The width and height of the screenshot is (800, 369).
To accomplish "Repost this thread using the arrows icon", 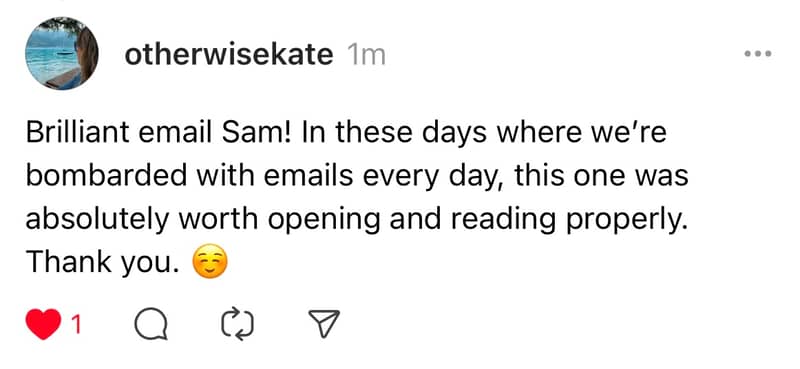I will pyautogui.click(x=238, y=324).
